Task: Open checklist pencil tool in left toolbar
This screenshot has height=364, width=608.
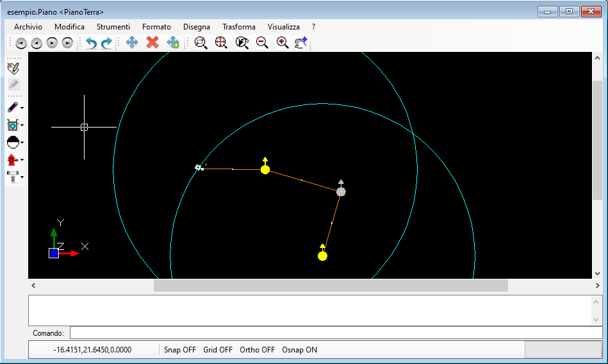Action: click(13, 69)
